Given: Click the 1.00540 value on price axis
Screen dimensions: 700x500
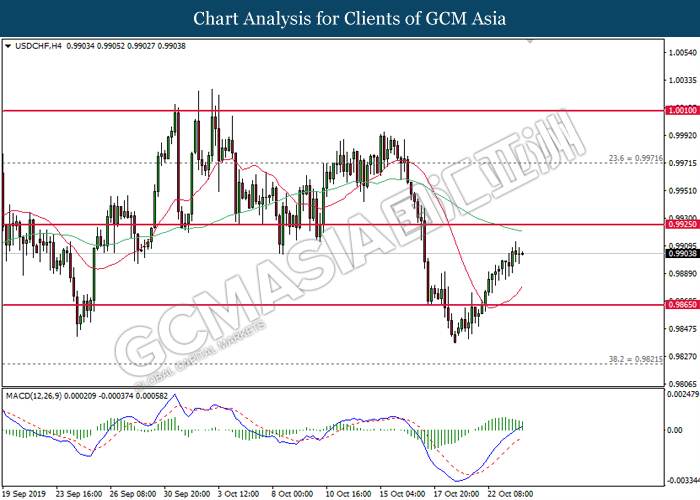Looking at the screenshot, I should (681, 52).
